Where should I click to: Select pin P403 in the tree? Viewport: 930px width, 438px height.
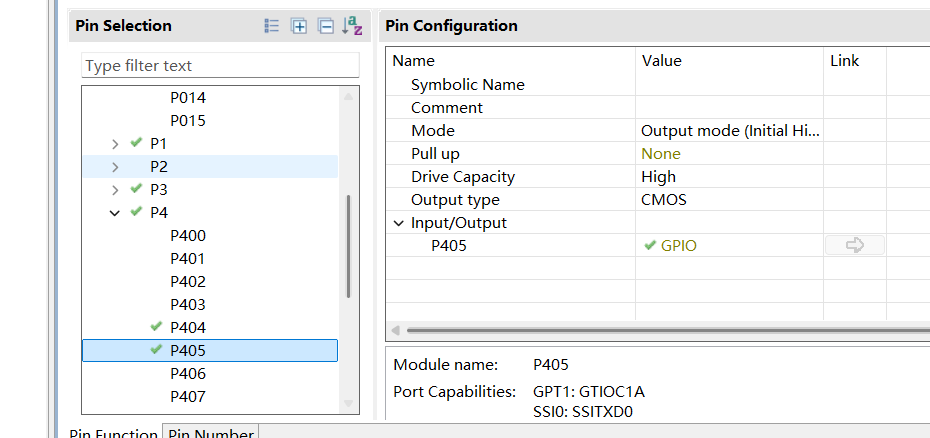tap(188, 304)
